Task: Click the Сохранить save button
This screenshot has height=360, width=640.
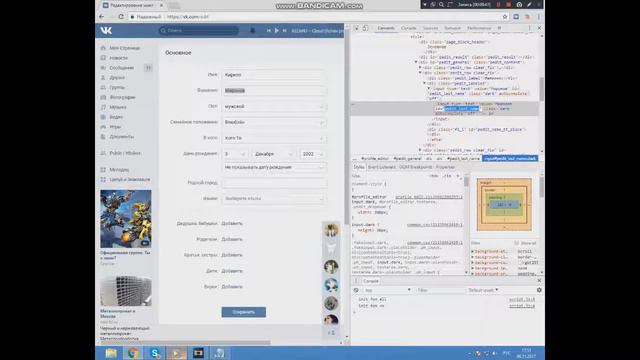Action: [x=244, y=312]
